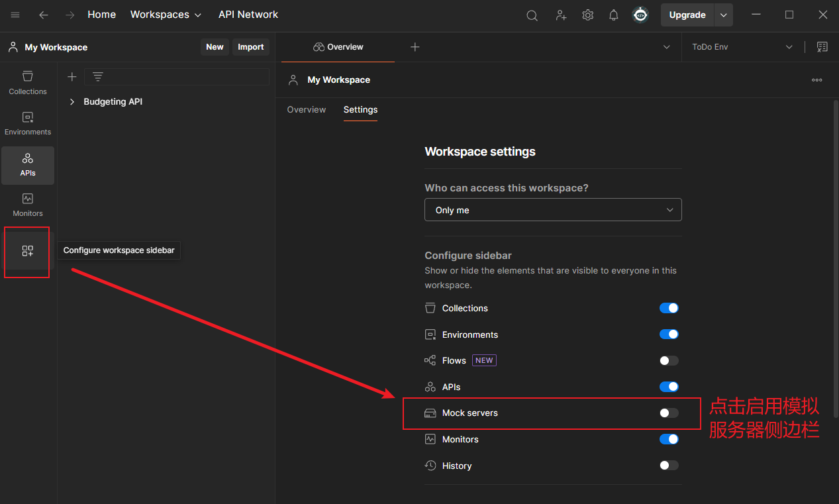Open the environment quick look icon
Screen dimensions: 839x504
(822, 47)
